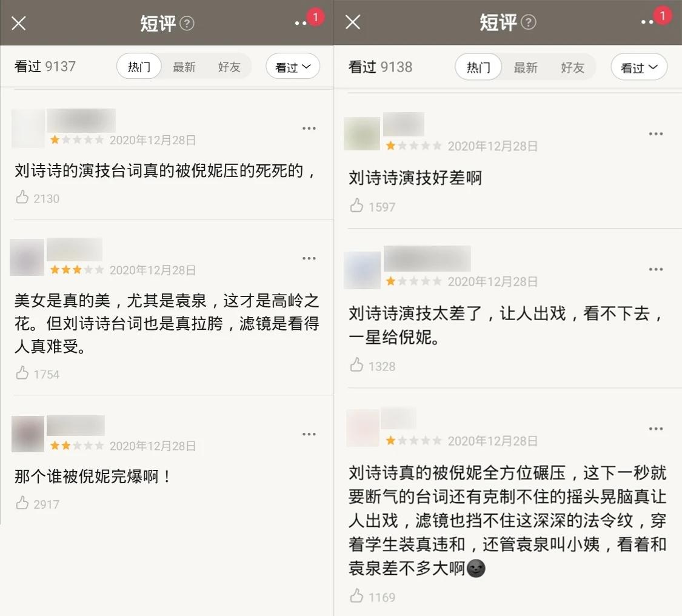Select 热门 sorting in the left panel
Screen dimensions: 682x616
(139, 67)
